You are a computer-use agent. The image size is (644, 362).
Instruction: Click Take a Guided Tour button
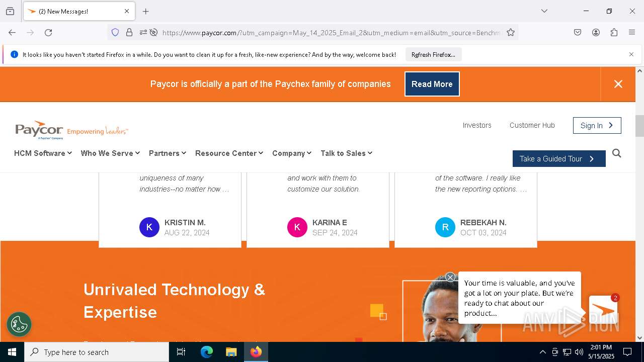click(x=559, y=158)
